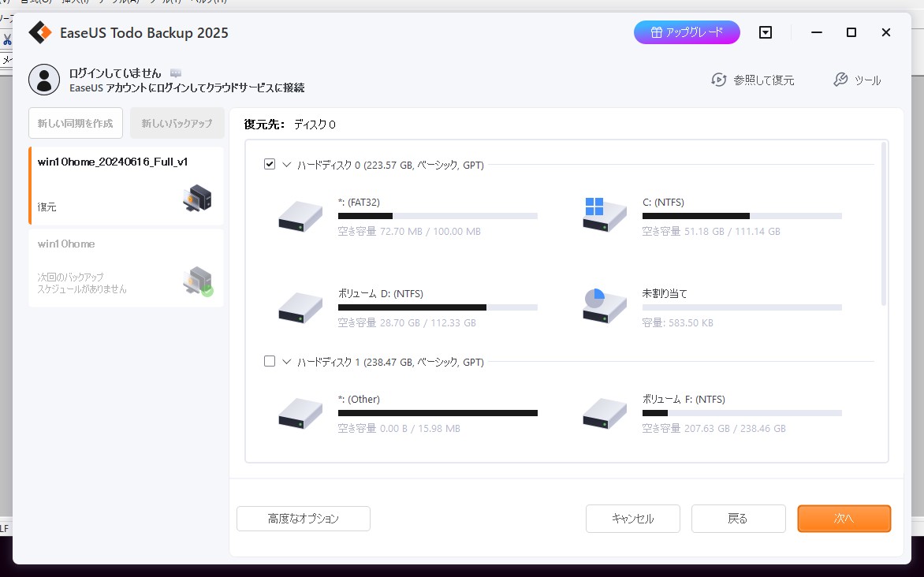Click the キャンセル cancel button
The height and width of the screenshot is (577, 924).
[x=633, y=519]
